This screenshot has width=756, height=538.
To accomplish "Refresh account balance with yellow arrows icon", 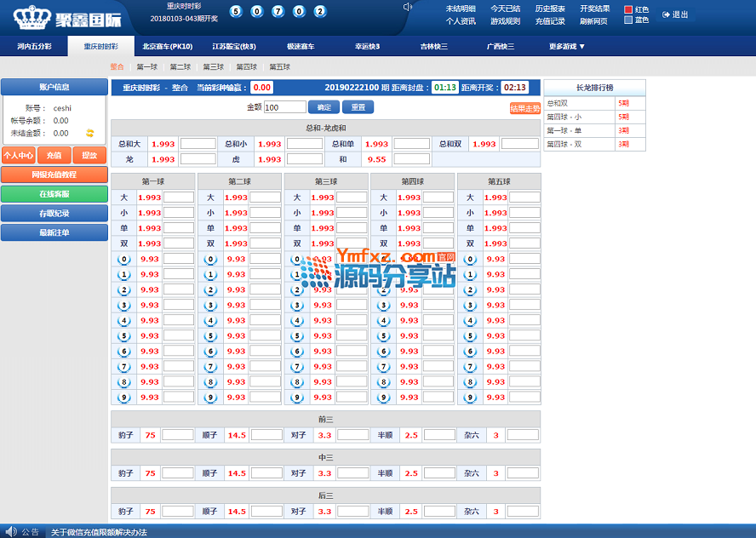I will pos(89,133).
